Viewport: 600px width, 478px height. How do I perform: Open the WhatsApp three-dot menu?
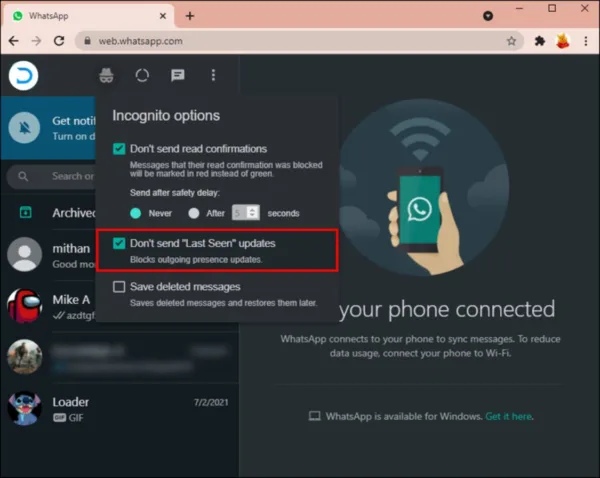213,75
